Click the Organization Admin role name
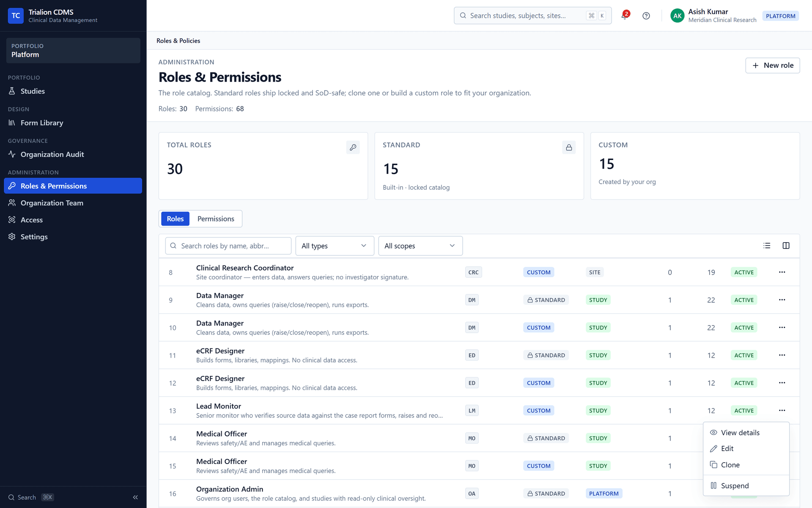Image resolution: width=812 pixels, height=508 pixels. coord(230,489)
